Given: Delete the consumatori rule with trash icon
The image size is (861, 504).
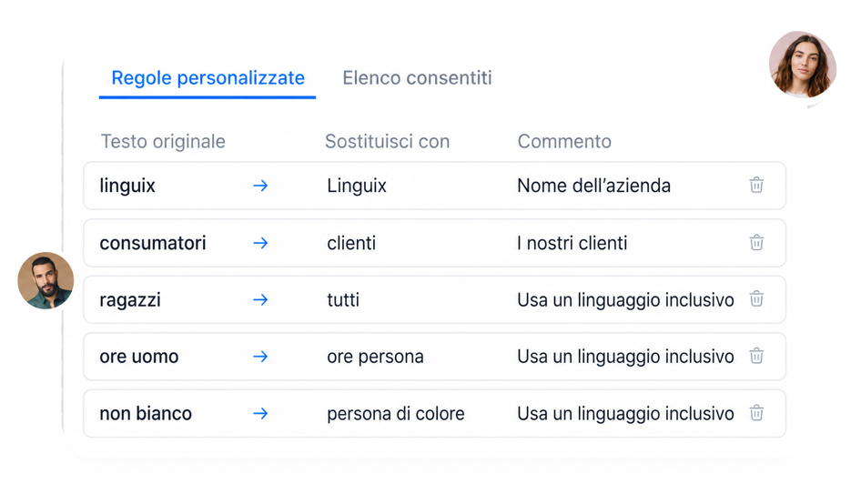Looking at the screenshot, I should pos(756,242).
